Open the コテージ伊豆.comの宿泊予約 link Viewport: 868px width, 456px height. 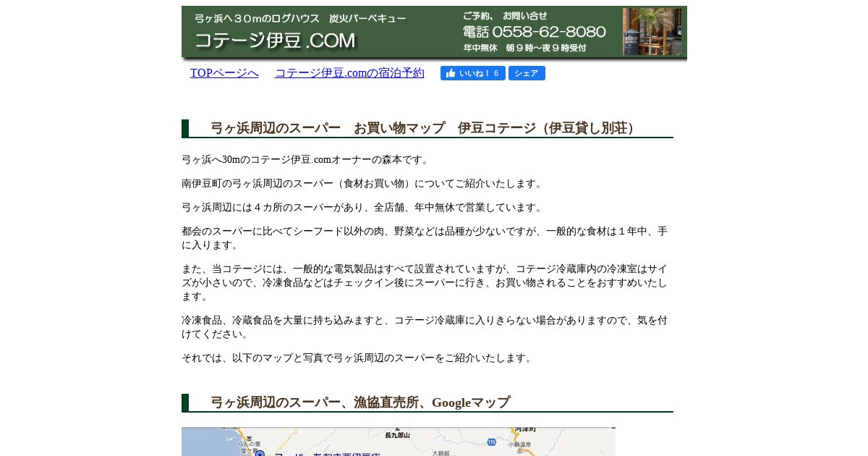coord(349,73)
